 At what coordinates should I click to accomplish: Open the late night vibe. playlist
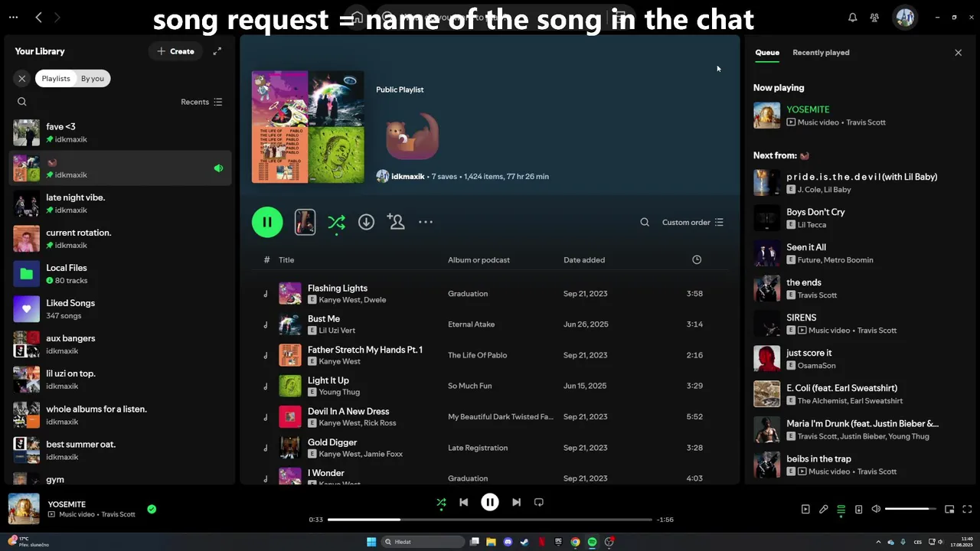point(120,203)
